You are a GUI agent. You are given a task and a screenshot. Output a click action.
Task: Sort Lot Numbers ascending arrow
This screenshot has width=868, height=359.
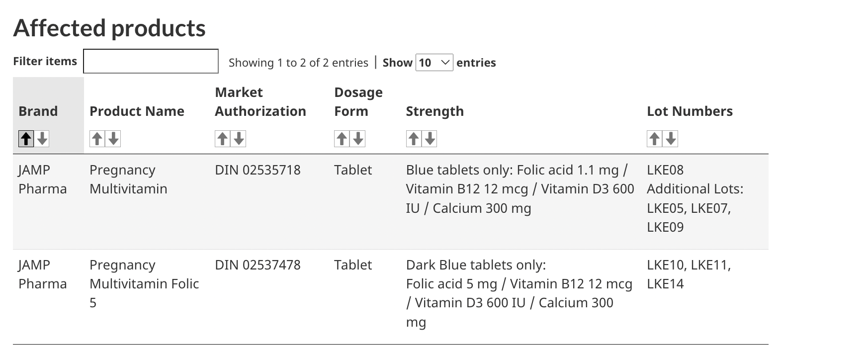click(x=655, y=138)
